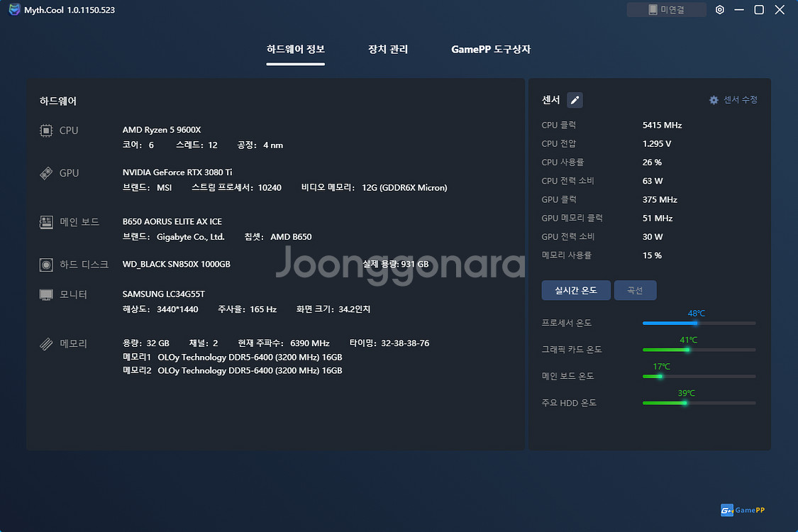Click the Myth.Cool 1.0.1150.523 version title
The width and height of the screenshot is (798, 532).
pyautogui.click(x=70, y=10)
